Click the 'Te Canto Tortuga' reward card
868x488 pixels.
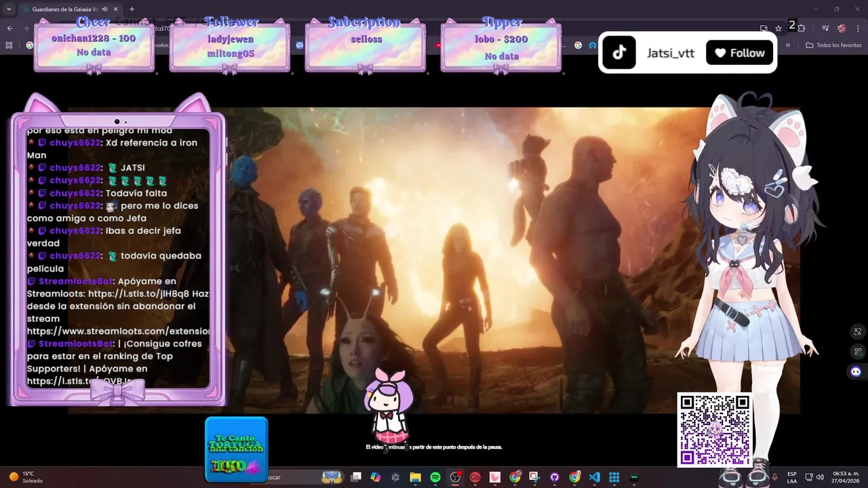tap(236, 449)
